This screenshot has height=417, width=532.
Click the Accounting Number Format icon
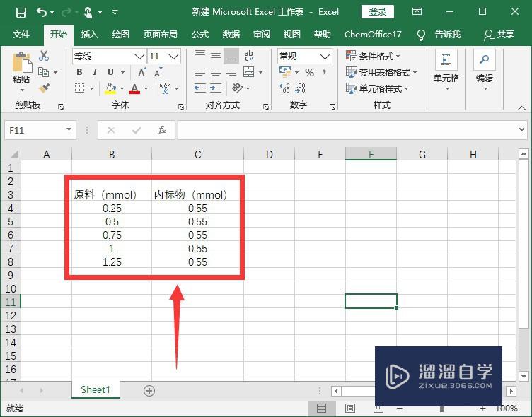pos(285,72)
